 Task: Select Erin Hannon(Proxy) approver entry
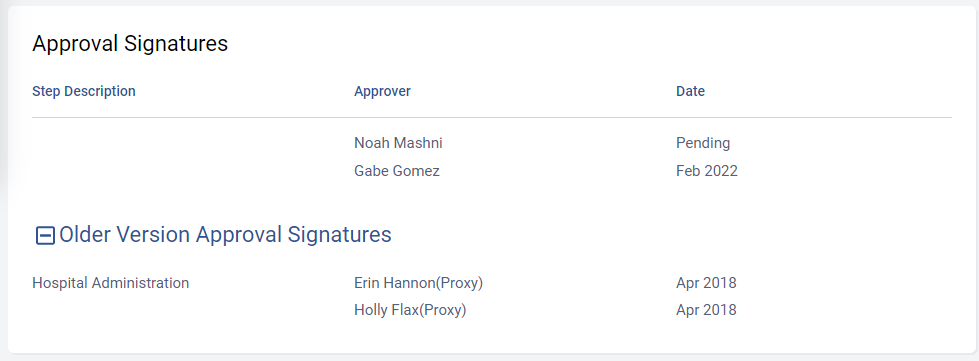click(x=418, y=283)
